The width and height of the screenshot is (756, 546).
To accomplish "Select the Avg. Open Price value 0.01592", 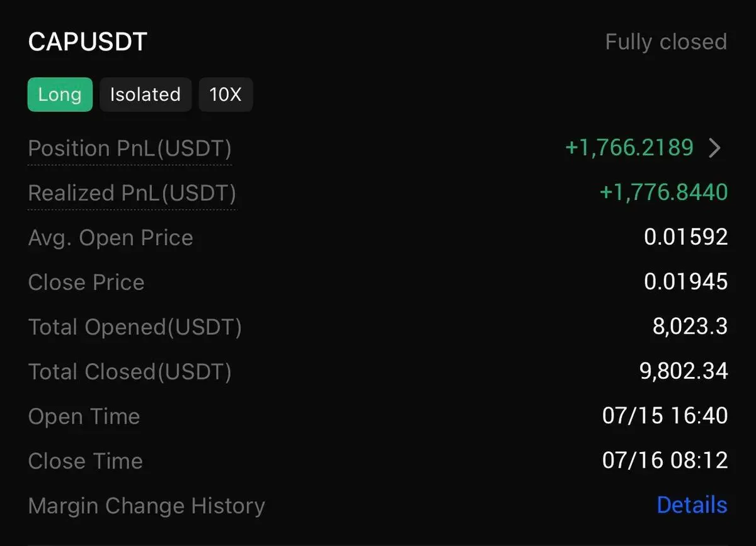I will (x=685, y=237).
